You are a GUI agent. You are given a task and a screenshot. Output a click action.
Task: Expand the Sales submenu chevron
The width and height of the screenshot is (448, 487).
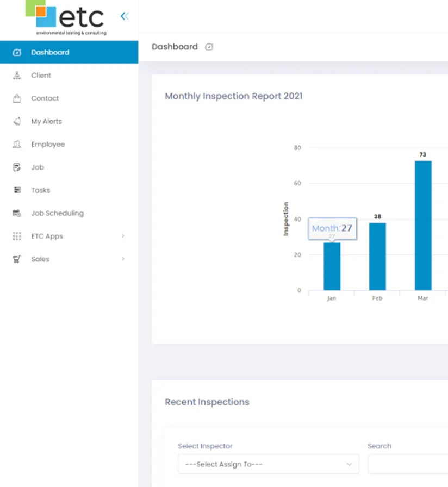[x=123, y=259]
